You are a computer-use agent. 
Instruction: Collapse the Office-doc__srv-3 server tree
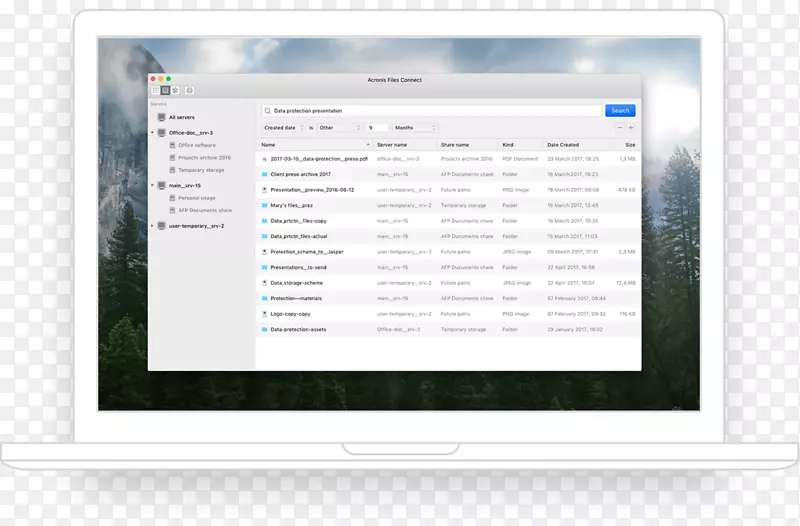[152, 132]
